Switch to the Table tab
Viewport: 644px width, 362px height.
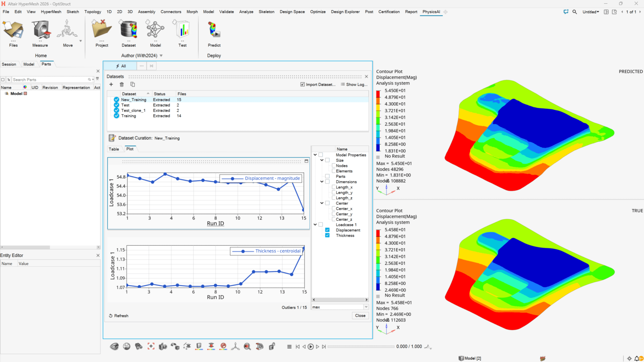[114, 149]
